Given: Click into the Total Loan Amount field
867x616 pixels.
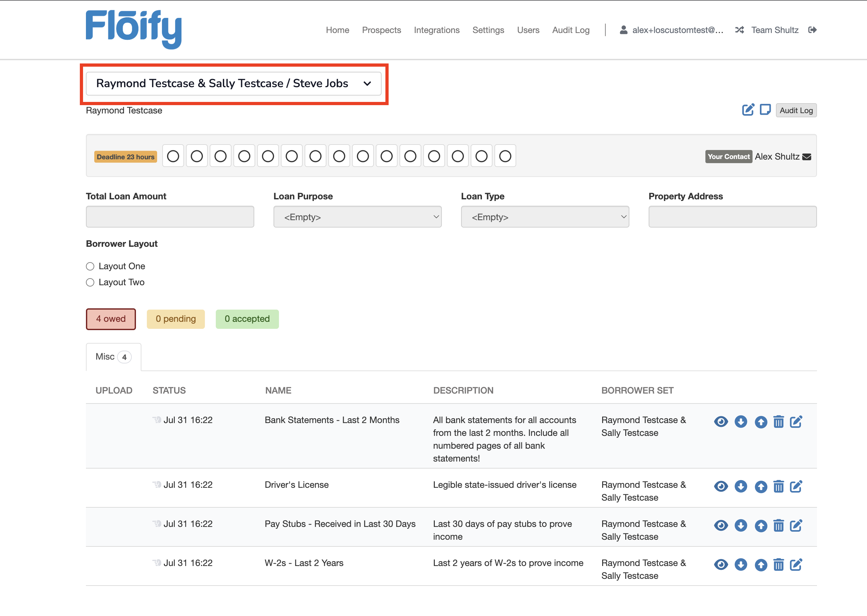Looking at the screenshot, I should pyautogui.click(x=170, y=217).
